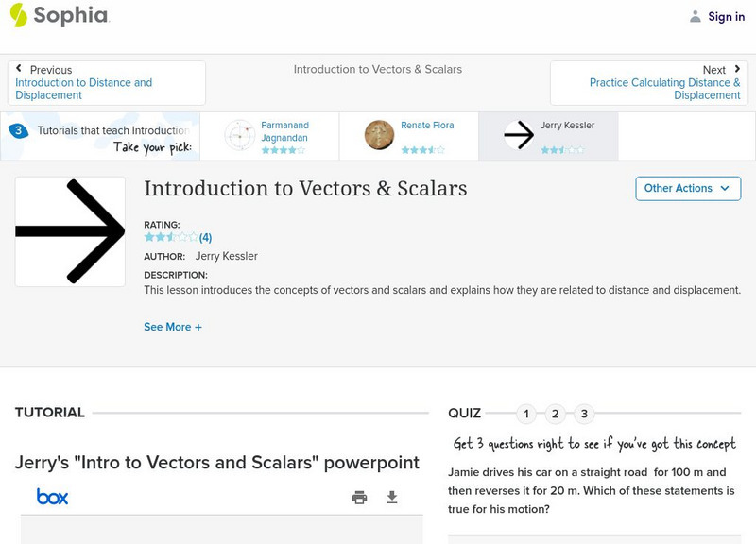Go to quiz question 2

click(555, 414)
